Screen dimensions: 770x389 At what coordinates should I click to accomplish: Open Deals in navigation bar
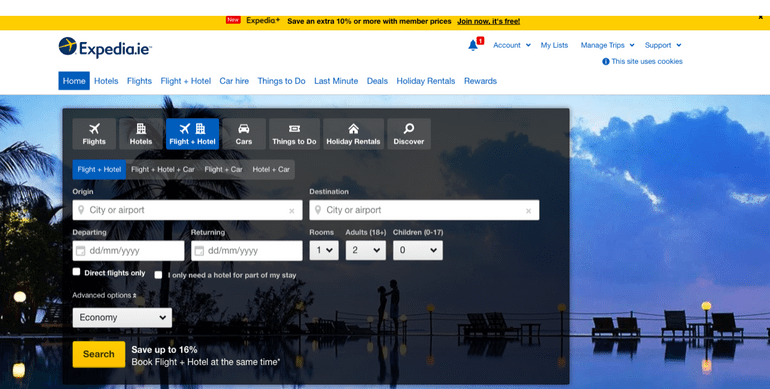point(377,81)
